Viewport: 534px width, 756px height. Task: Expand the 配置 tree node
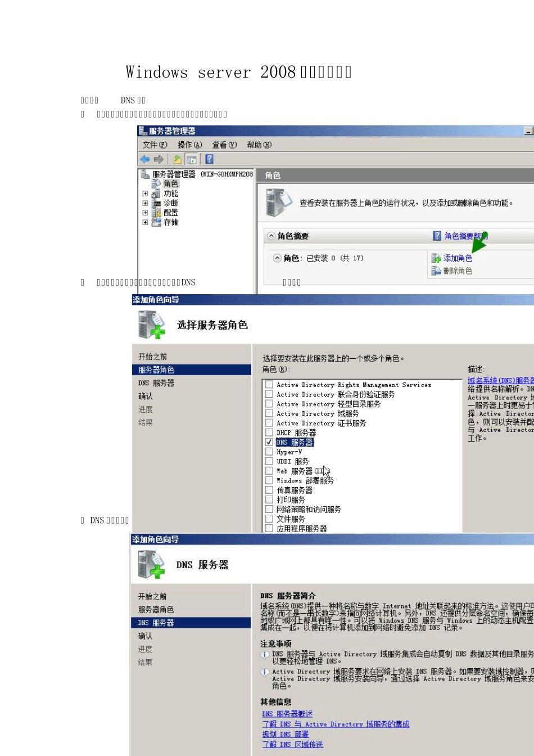tap(145, 213)
